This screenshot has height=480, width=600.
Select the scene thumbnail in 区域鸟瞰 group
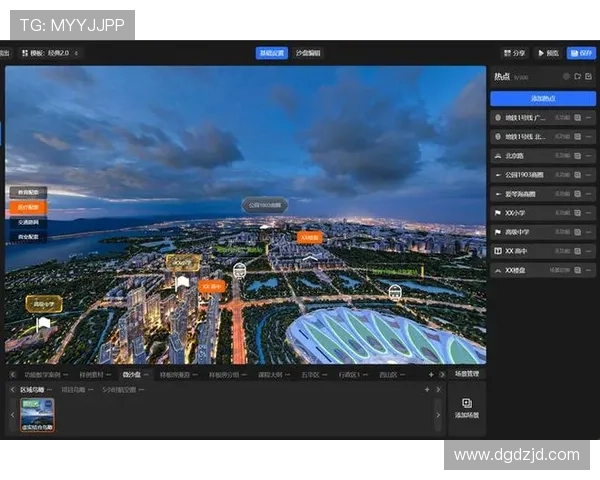click(x=37, y=414)
